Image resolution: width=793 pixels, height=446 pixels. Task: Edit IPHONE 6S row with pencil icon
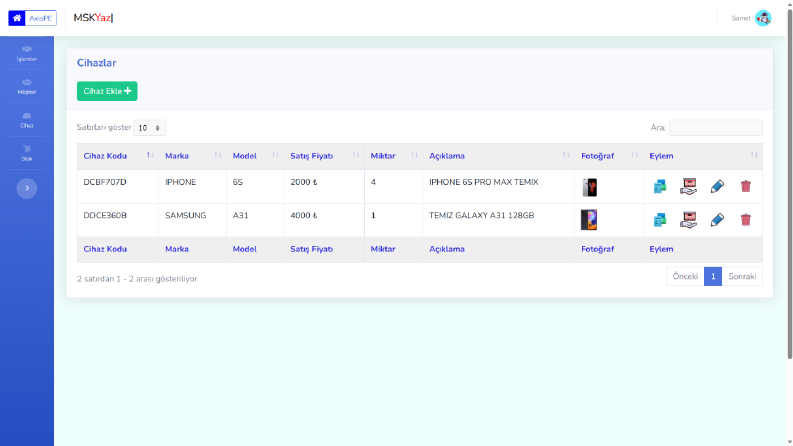click(x=717, y=187)
